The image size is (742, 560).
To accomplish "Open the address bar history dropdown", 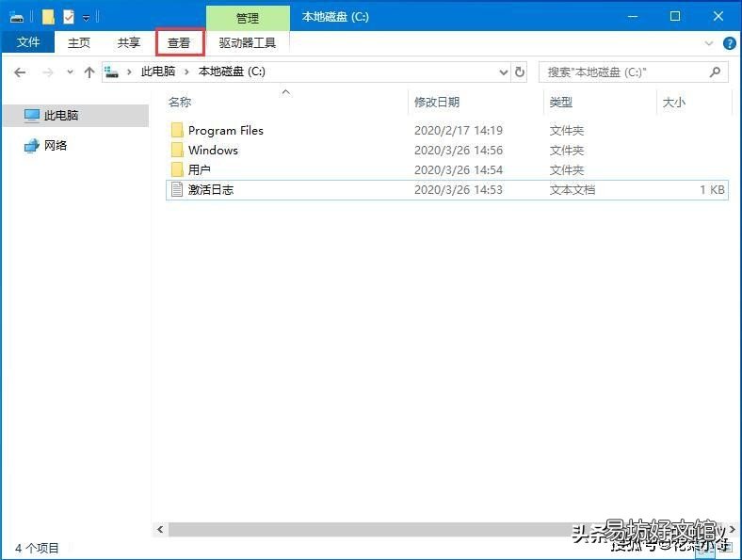I will coord(504,72).
